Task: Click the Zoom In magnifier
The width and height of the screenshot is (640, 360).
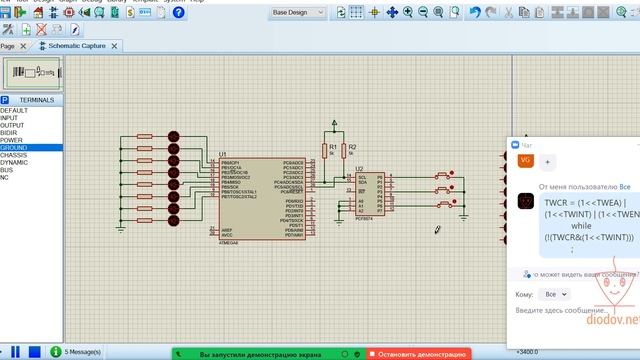Action: [407, 13]
